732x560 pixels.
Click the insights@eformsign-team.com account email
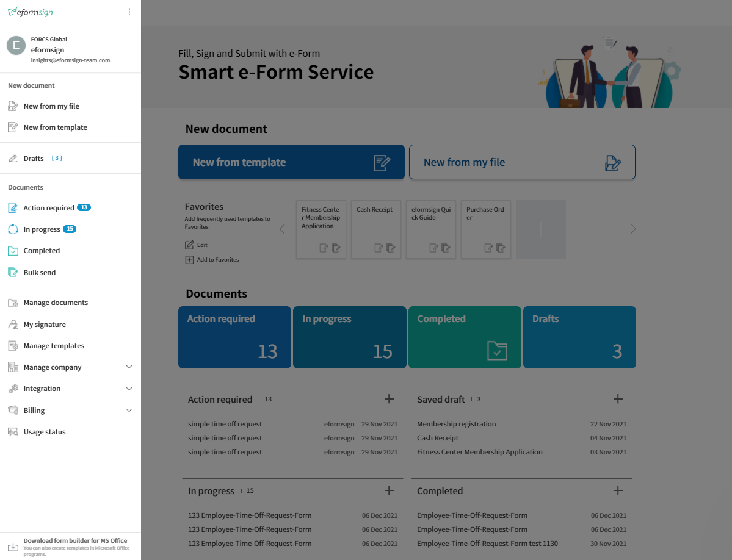70,60
